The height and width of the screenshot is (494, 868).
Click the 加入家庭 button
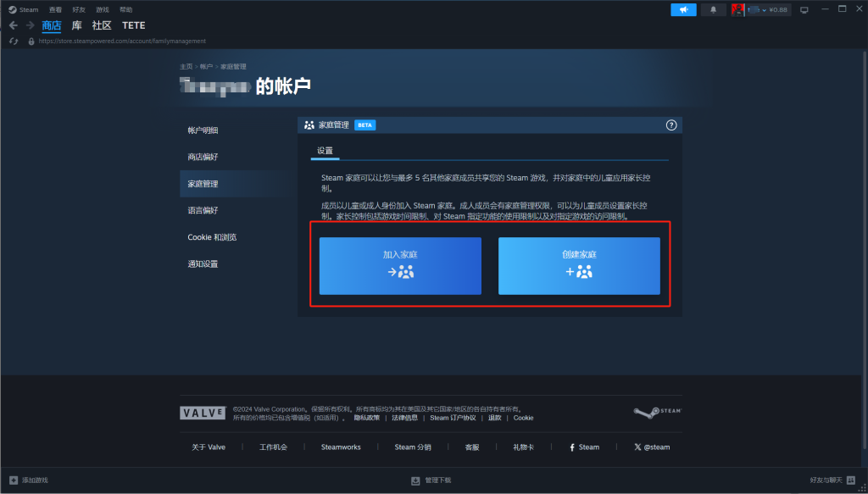(x=400, y=266)
